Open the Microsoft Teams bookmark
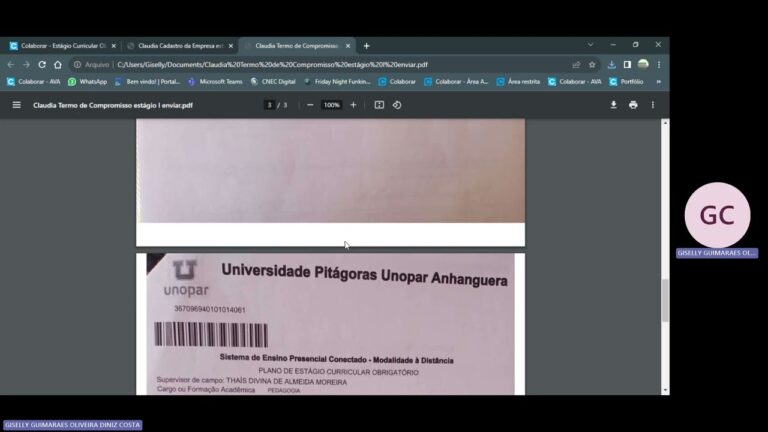Image resolution: width=768 pixels, height=432 pixels. 215,82
